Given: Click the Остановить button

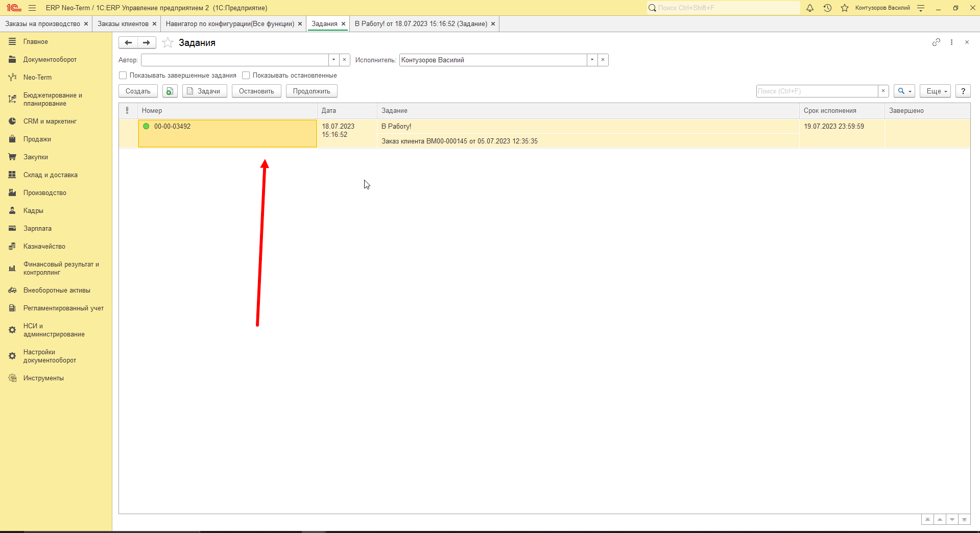Looking at the screenshot, I should tap(256, 91).
